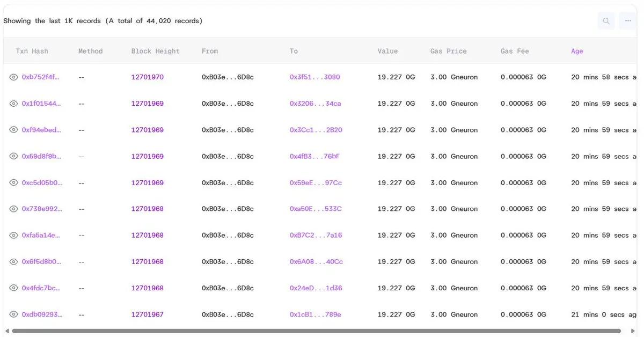Preview transaction 0xf94ebed via eye icon
The image size is (644, 337).
coord(14,130)
